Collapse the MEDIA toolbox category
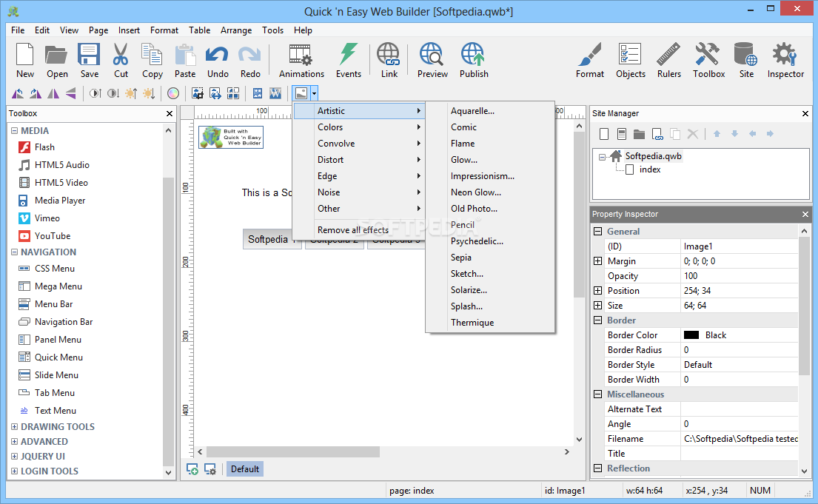The height and width of the screenshot is (504, 818). (x=15, y=131)
